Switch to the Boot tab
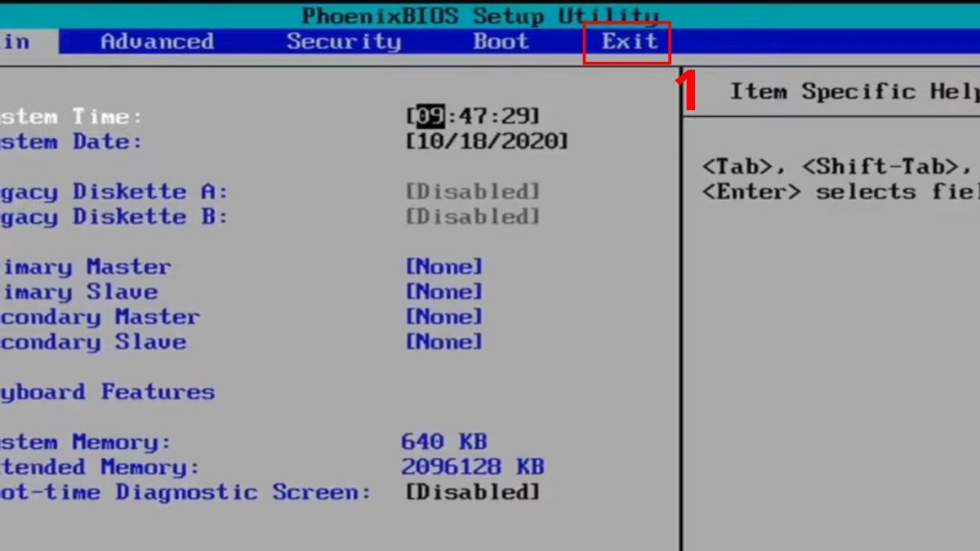This screenshot has height=551, width=980. click(501, 42)
